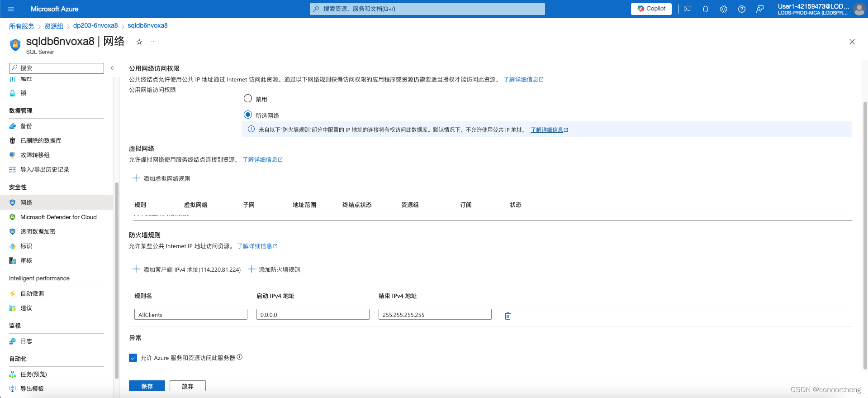Click the 保存 button
Screen dimensions: 868x398
147,386
